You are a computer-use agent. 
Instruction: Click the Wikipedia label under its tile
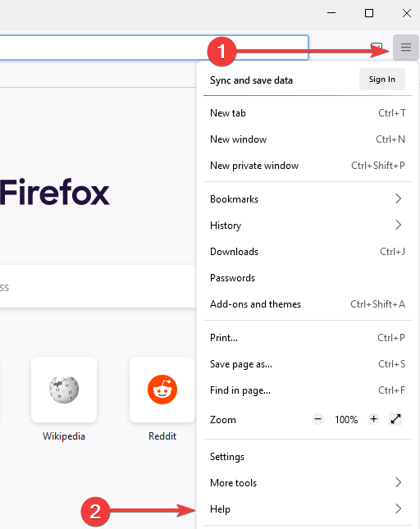click(64, 436)
